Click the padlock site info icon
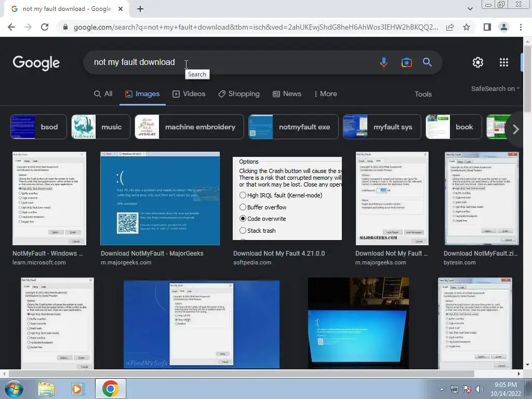The image size is (532, 399). [x=65, y=27]
